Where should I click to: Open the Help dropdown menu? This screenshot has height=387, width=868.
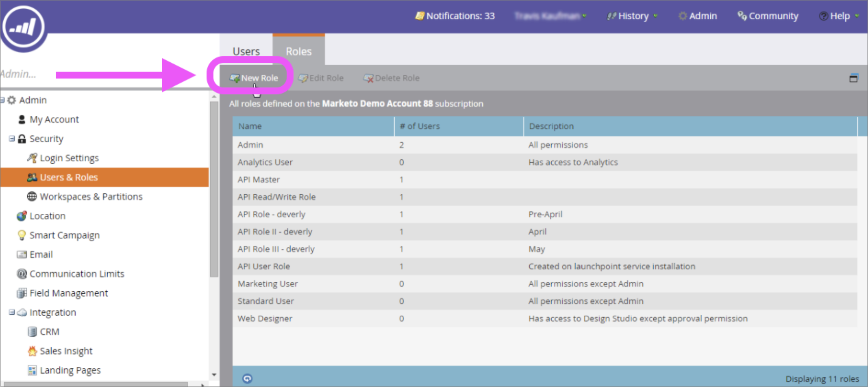tap(840, 16)
